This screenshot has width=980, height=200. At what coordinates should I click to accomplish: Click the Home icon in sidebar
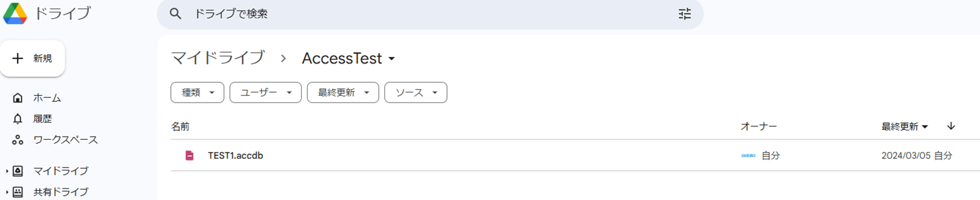(18, 98)
